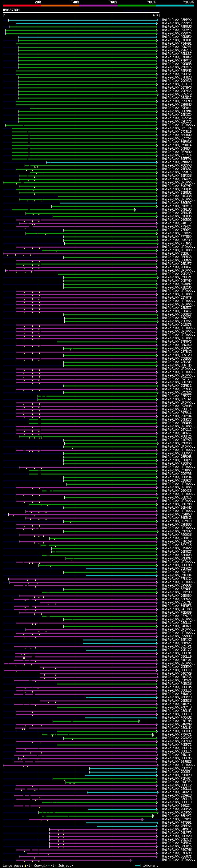This screenshot has height=868, width=197.
Task: Select the red ~20% identity scale segment
Action: pyautogui.click(x=22, y=6)
